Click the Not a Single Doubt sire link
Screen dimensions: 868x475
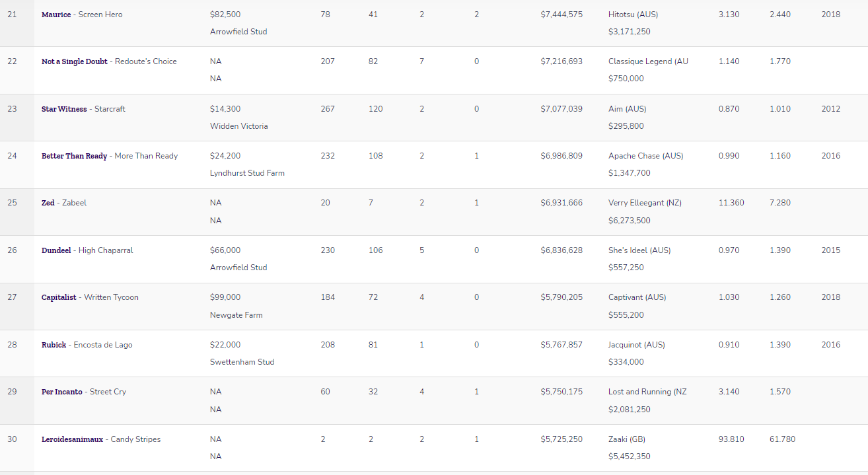(x=75, y=61)
